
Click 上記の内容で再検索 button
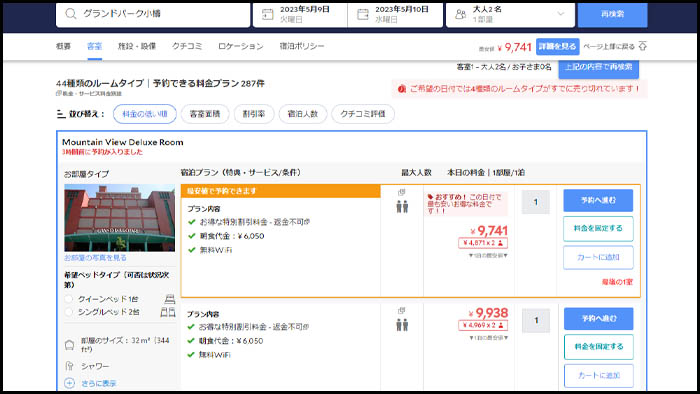click(599, 68)
